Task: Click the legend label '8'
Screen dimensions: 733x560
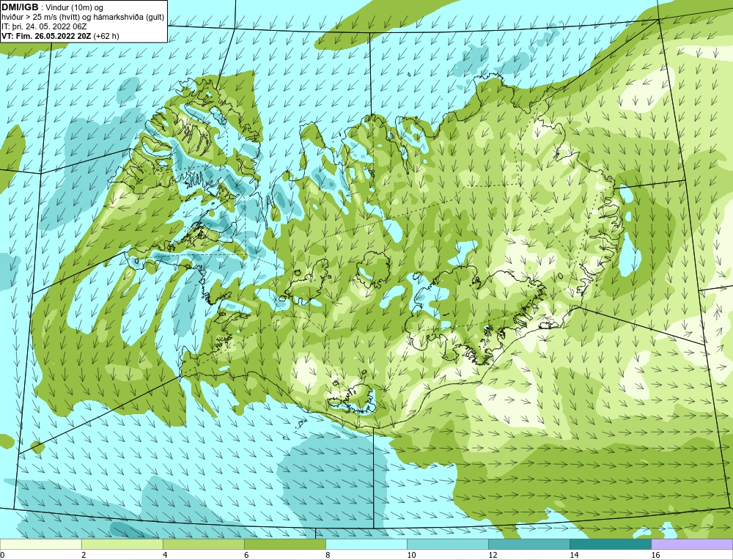Action: coord(328,555)
